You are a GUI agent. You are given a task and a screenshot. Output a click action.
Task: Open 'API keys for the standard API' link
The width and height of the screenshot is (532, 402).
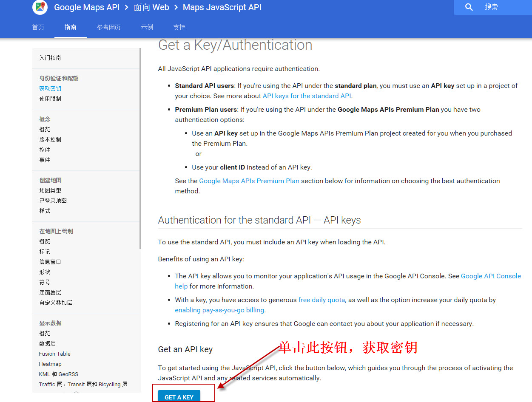(307, 96)
